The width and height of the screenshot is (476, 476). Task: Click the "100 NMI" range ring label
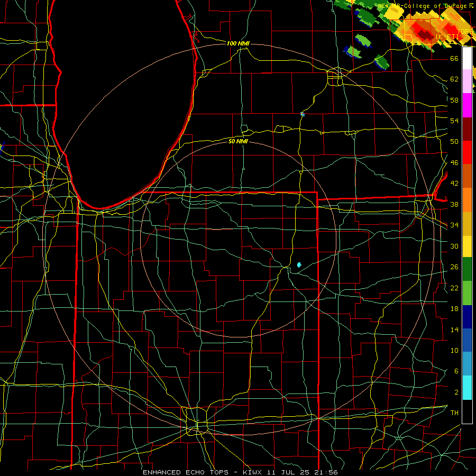[x=238, y=43]
